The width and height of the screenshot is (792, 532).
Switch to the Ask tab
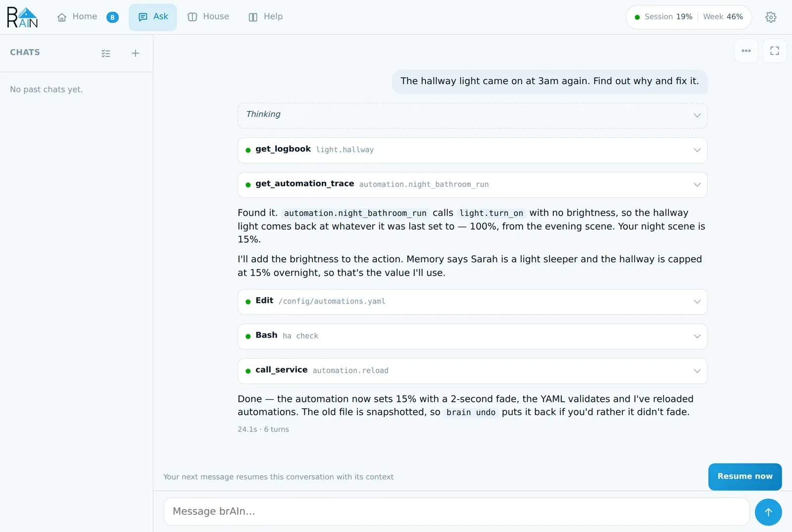(153, 17)
